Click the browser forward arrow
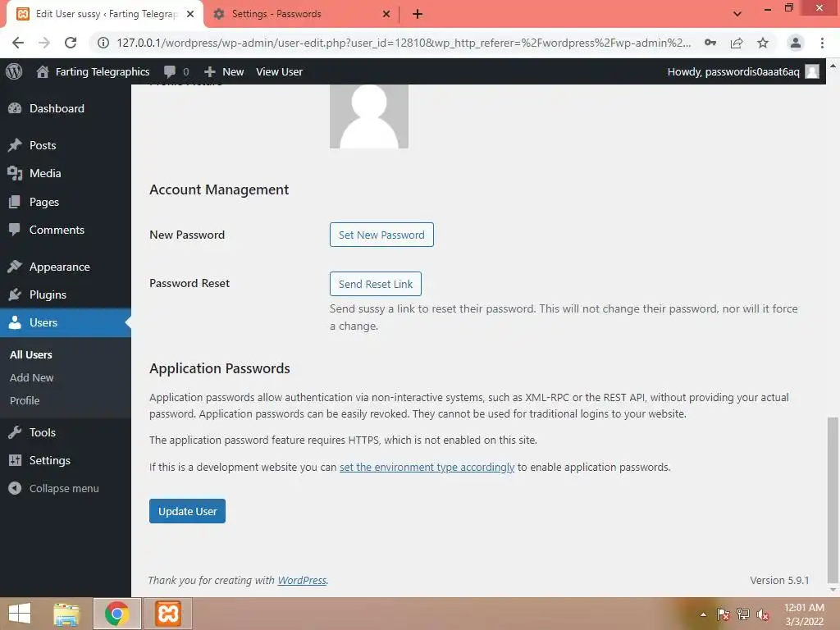The height and width of the screenshot is (630, 840). click(44, 43)
